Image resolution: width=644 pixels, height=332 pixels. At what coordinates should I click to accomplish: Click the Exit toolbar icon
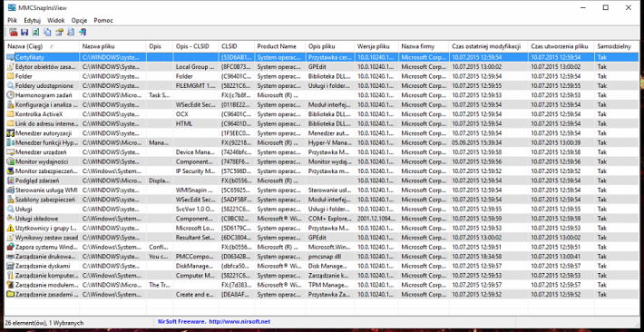[x=83, y=33]
